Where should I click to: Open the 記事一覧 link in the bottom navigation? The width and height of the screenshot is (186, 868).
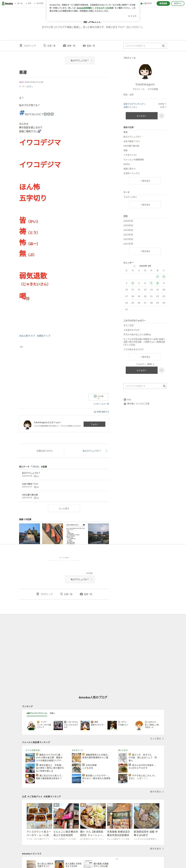click(66, 594)
